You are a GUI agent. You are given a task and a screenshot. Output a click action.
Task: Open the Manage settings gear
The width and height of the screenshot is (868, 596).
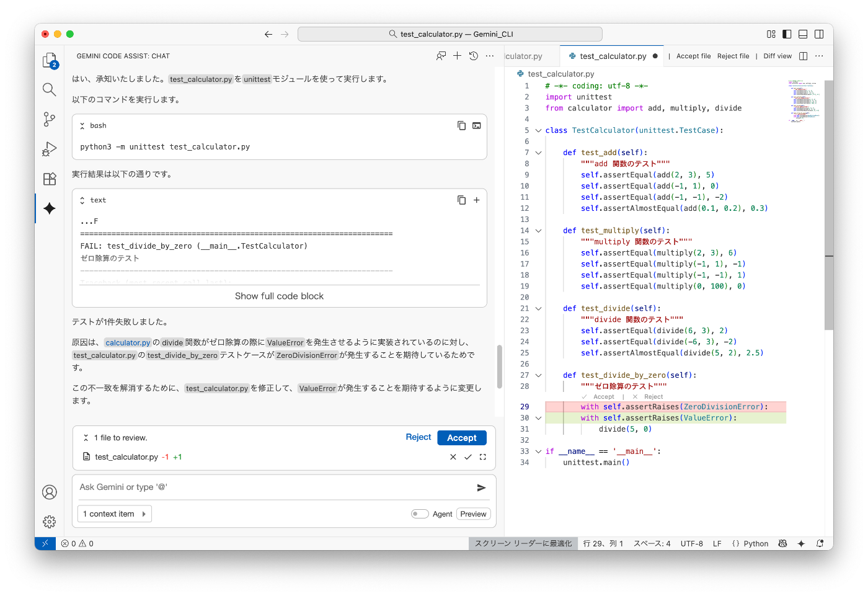(50, 522)
